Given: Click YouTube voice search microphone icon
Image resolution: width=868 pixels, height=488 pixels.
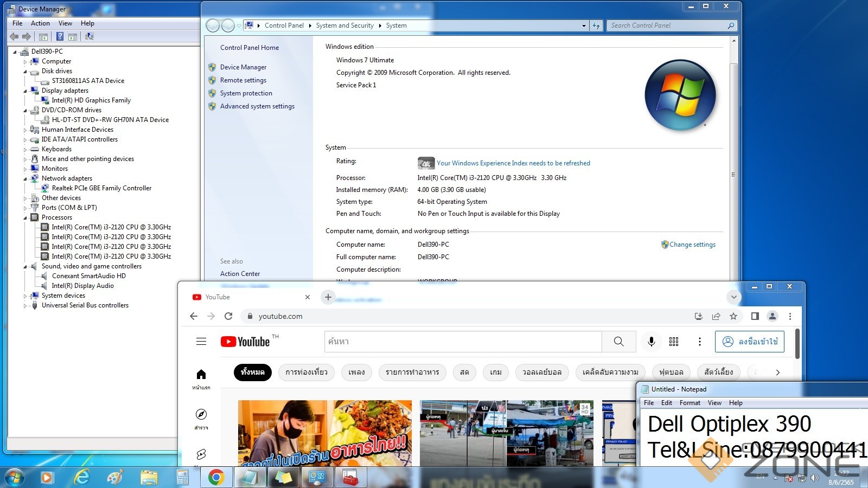Looking at the screenshot, I should (x=651, y=342).
